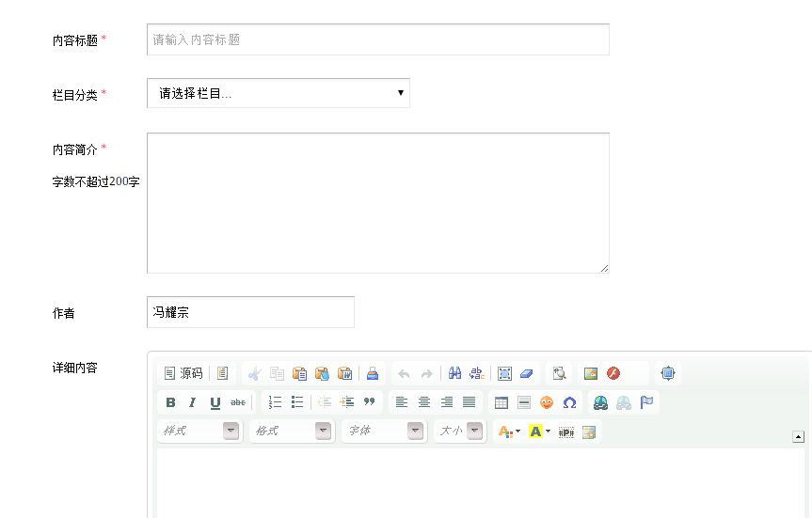Collapse the editor toolbar with the arrow
The height and width of the screenshot is (518, 812).
click(798, 437)
